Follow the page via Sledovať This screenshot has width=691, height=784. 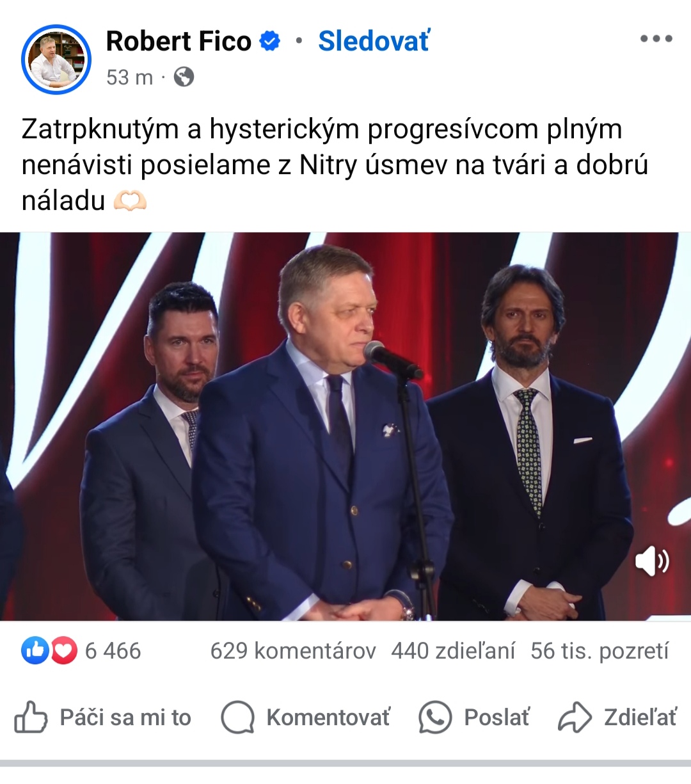374,42
